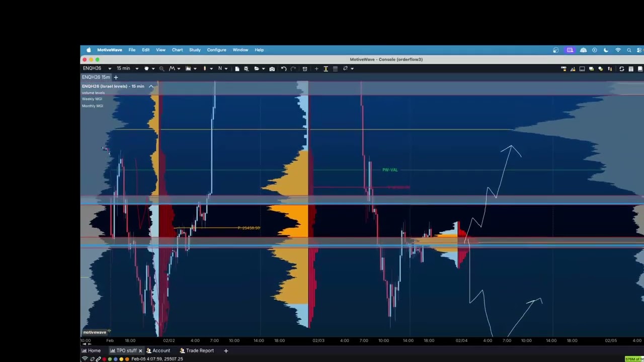
Task: Click the save chart icon
Action: (246, 69)
